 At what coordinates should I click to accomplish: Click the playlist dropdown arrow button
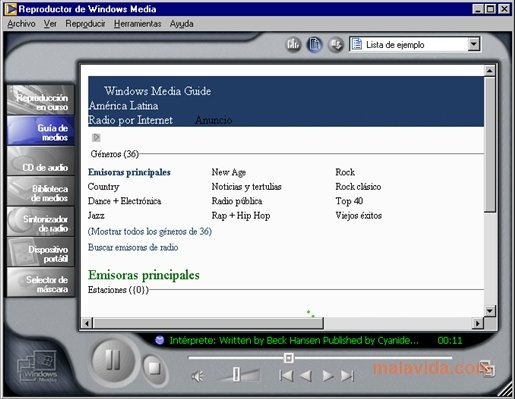click(x=473, y=44)
